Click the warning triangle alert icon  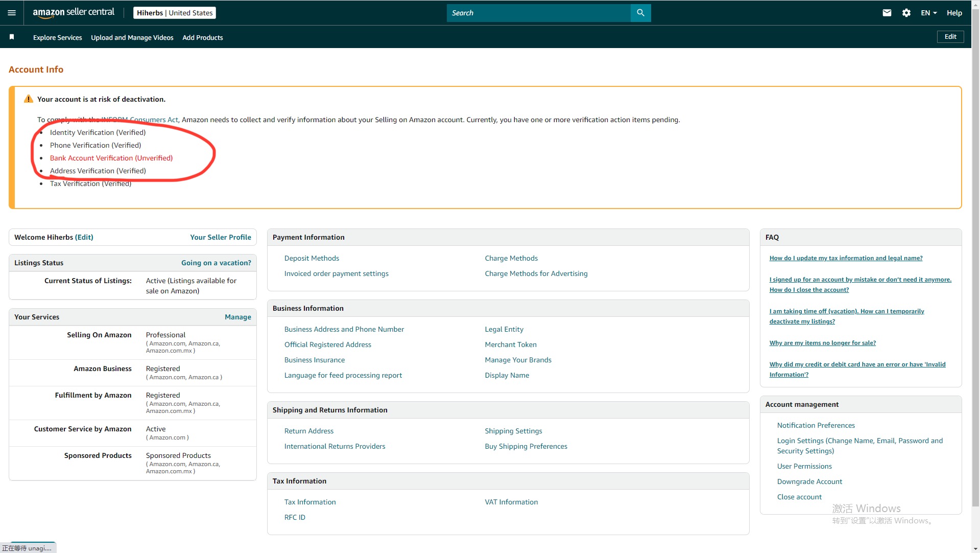pyautogui.click(x=29, y=99)
